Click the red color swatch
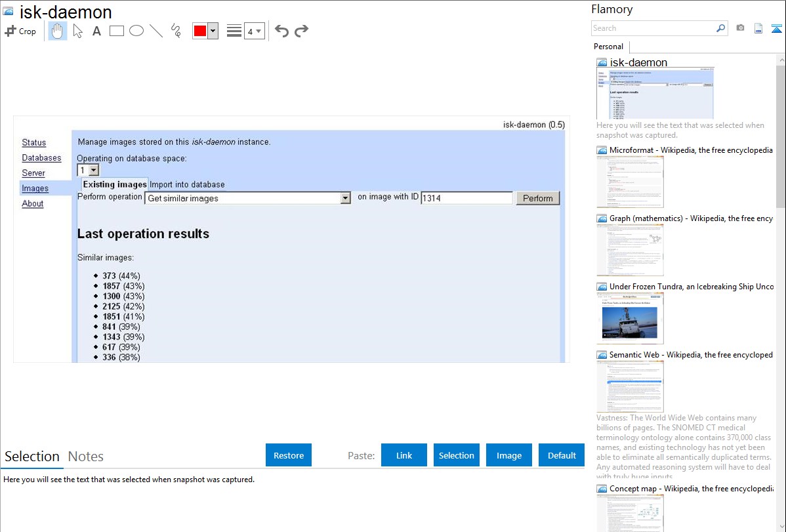 (200, 31)
